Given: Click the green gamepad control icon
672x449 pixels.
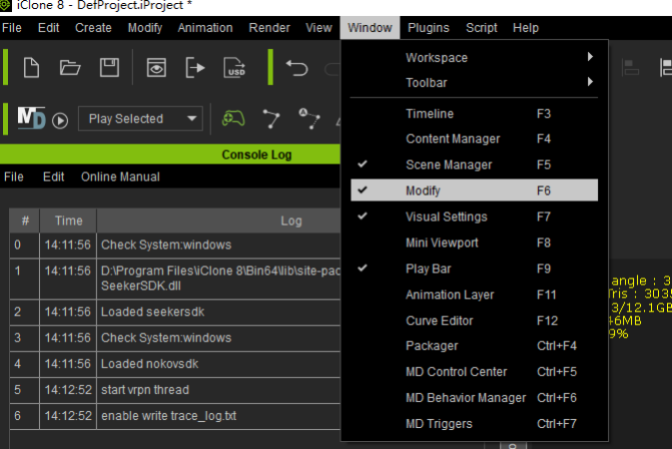Looking at the screenshot, I should click(x=233, y=119).
